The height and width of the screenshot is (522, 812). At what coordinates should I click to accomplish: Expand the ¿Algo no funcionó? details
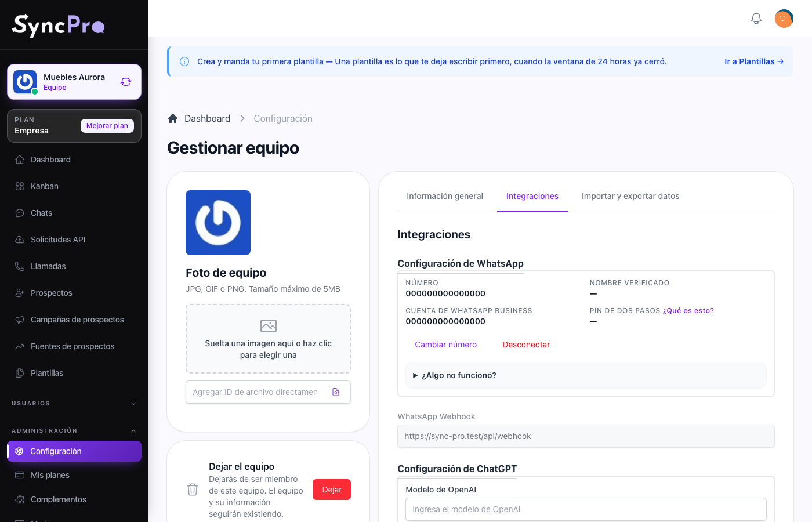(x=586, y=375)
